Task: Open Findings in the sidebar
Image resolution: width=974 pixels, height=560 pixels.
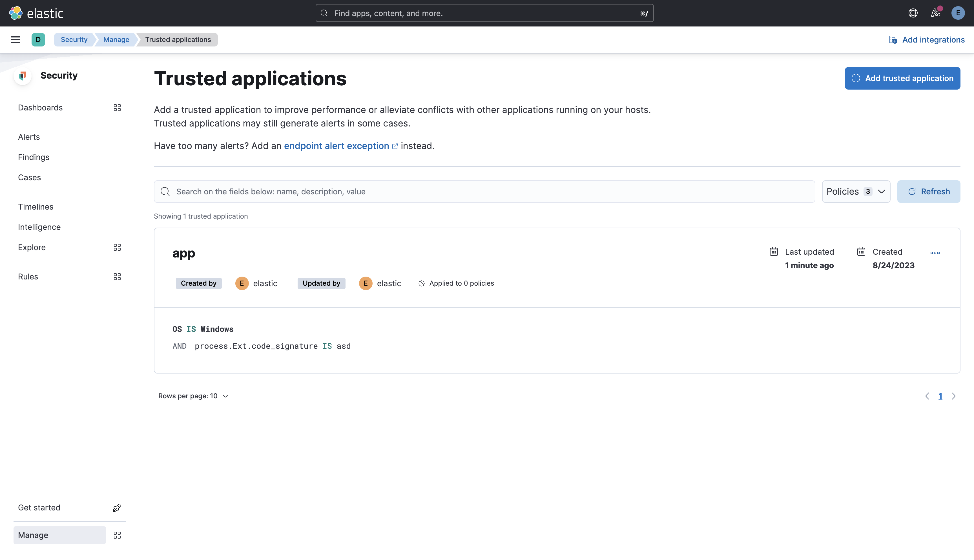Action: coord(34,157)
